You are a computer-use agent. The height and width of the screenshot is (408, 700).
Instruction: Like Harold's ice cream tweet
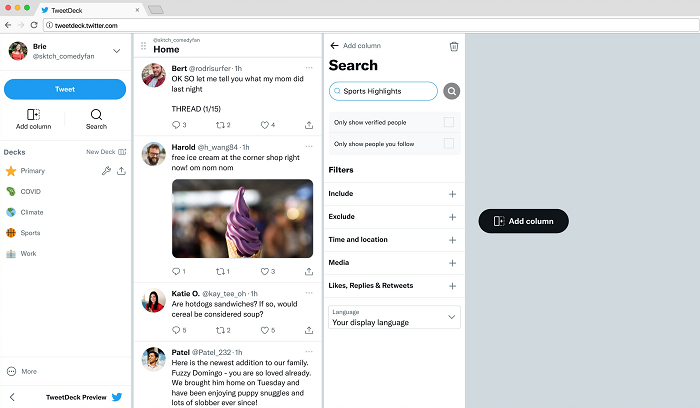point(265,271)
